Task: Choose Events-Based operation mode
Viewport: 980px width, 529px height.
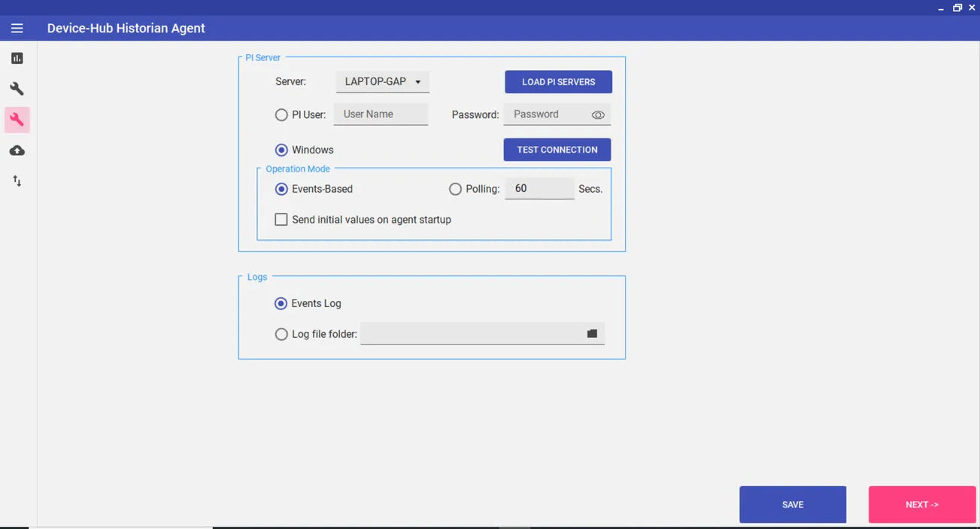Action: click(x=281, y=189)
